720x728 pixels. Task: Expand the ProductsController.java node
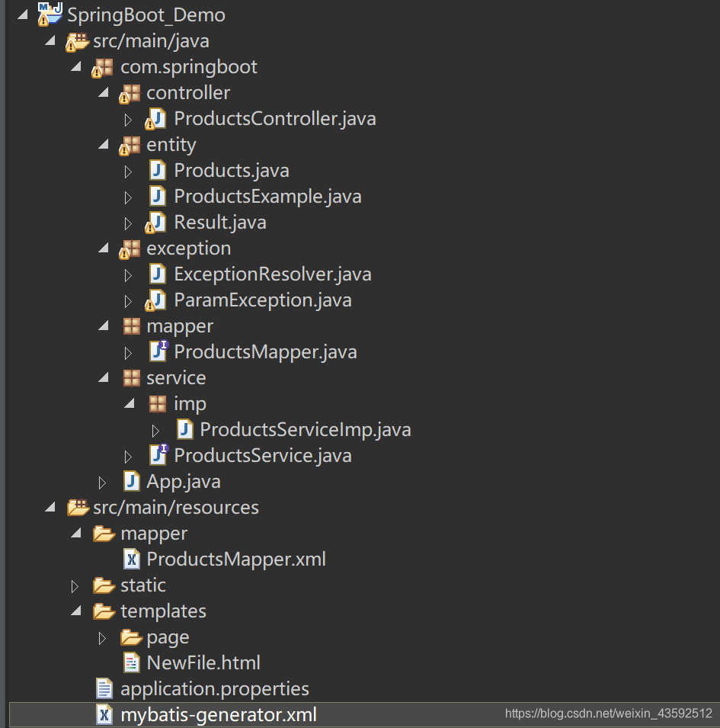128,120
